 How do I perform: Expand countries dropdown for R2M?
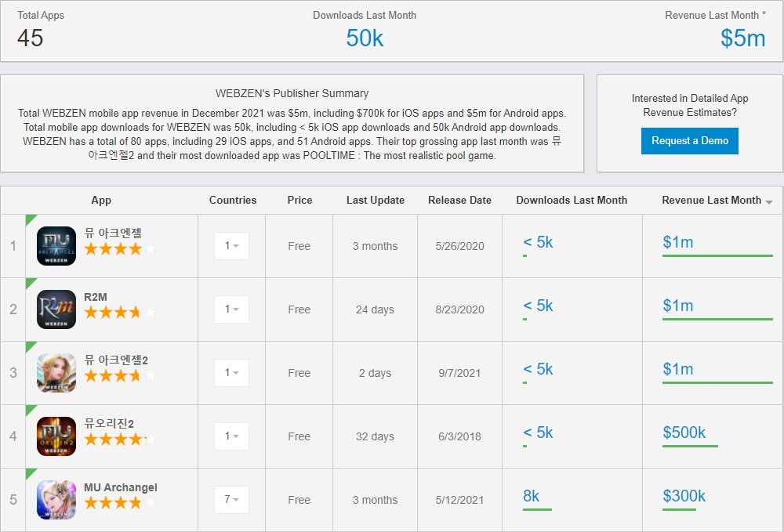tap(231, 309)
